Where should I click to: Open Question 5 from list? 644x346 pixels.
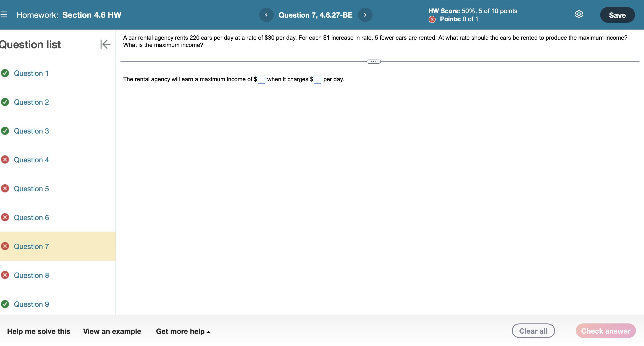[x=31, y=189]
